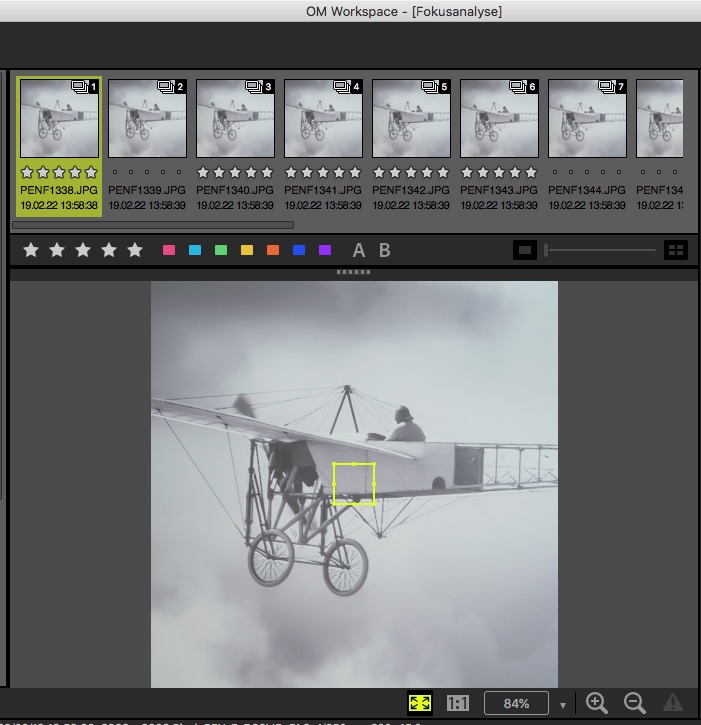Click the third star under PENF1343.JPG
The height and width of the screenshot is (725, 701).
(x=499, y=172)
